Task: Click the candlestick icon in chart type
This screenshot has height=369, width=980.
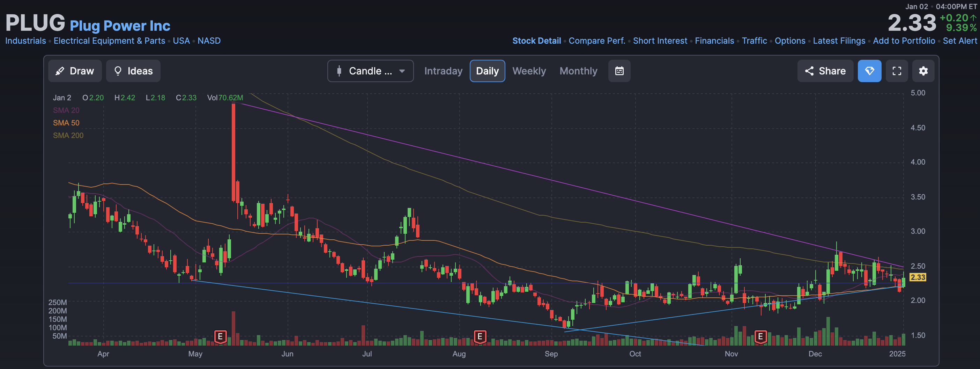Action: click(x=339, y=71)
